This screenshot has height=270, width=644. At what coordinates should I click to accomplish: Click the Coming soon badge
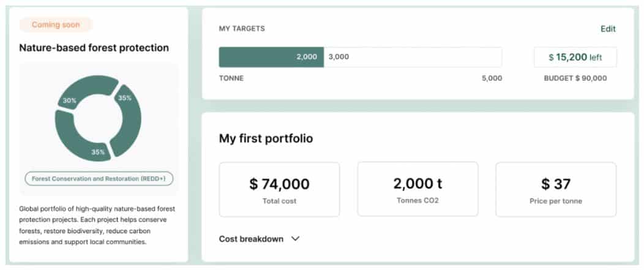[56, 24]
